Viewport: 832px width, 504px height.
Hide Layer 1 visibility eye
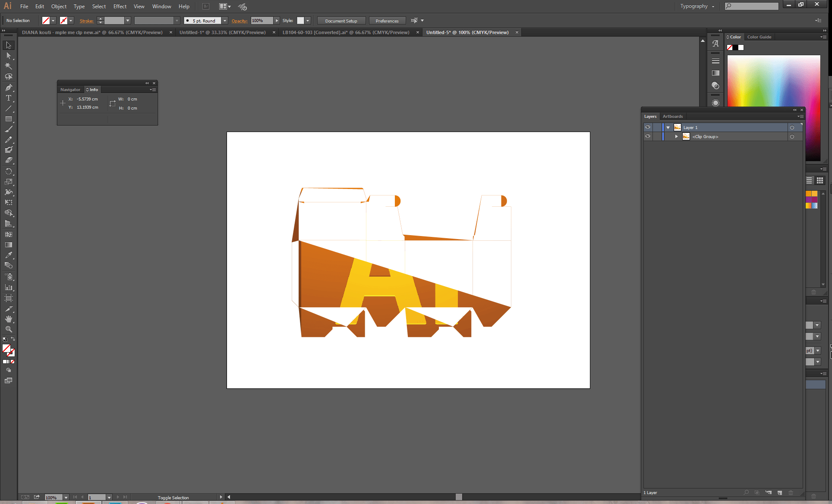point(648,127)
